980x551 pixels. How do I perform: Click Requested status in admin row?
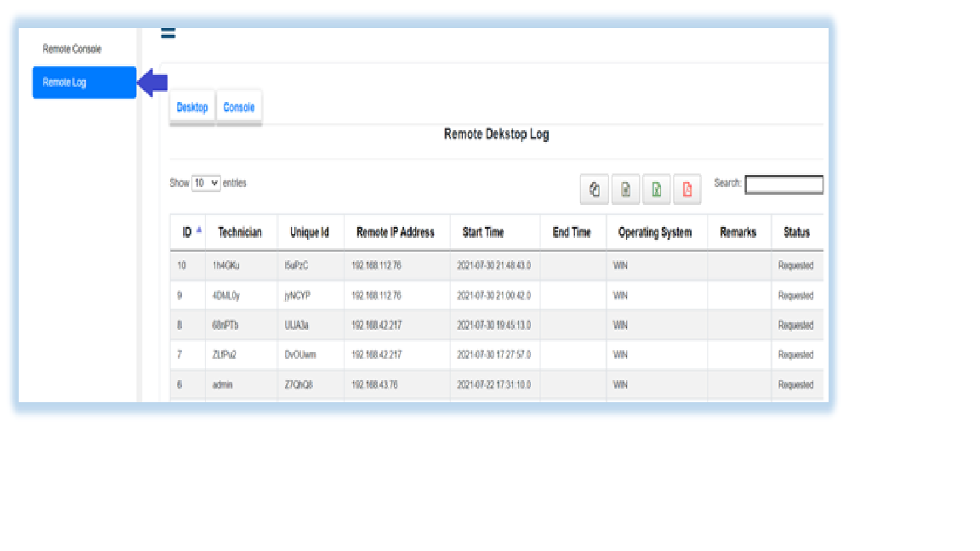[795, 385]
